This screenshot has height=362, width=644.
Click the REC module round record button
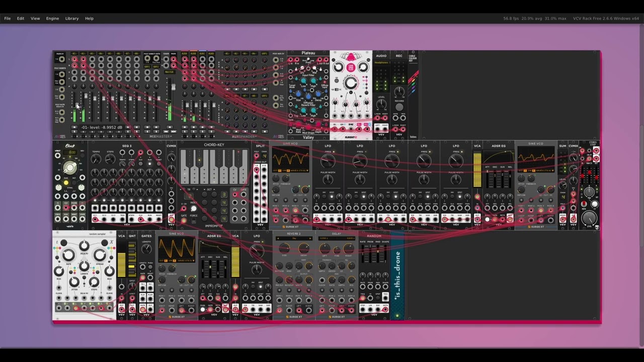tap(399, 107)
